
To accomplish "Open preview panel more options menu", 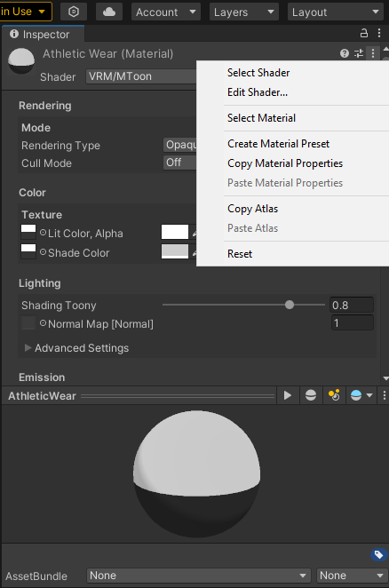I will pyautogui.click(x=385, y=395).
